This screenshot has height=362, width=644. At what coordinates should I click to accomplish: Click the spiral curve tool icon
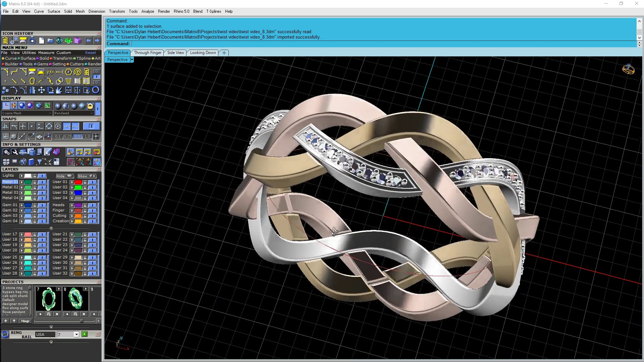77,72
